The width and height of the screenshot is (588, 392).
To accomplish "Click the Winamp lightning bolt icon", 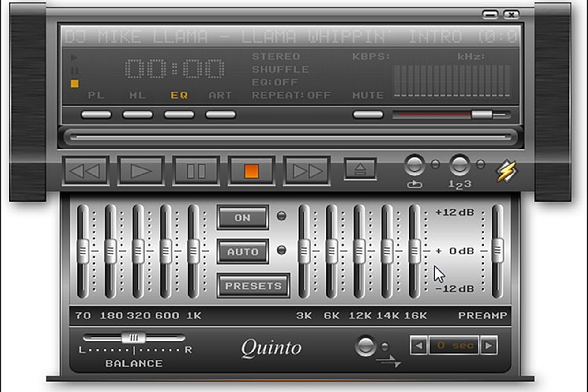I will tap(506, 171).
